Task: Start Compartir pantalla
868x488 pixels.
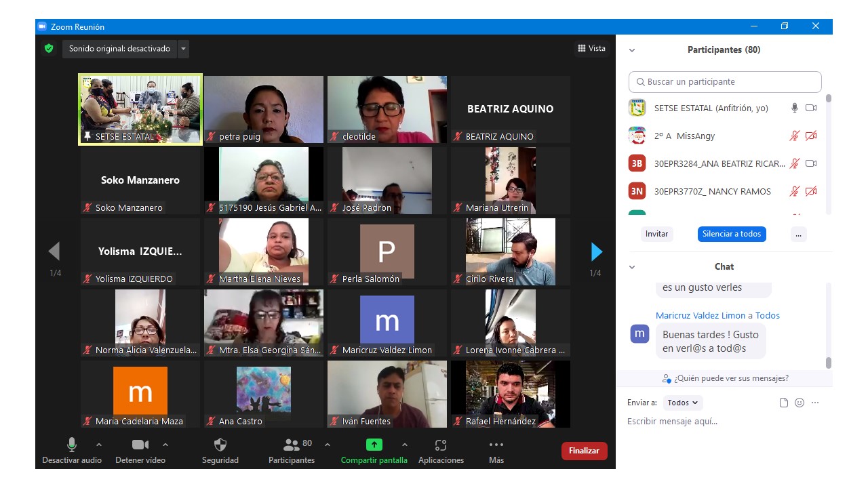Action: pos(374,451)
